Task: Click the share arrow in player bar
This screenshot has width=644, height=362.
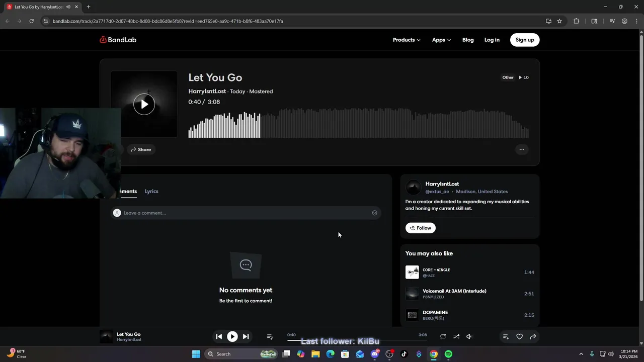Action: pyautogui.click(x=533, y=336)
